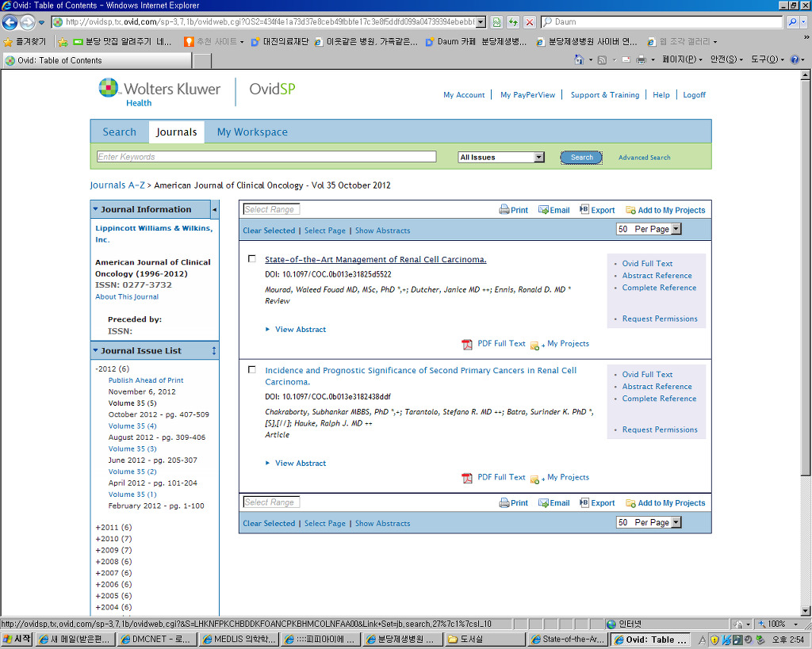Click Ovid Full Text for the first article

click(647, 263)
